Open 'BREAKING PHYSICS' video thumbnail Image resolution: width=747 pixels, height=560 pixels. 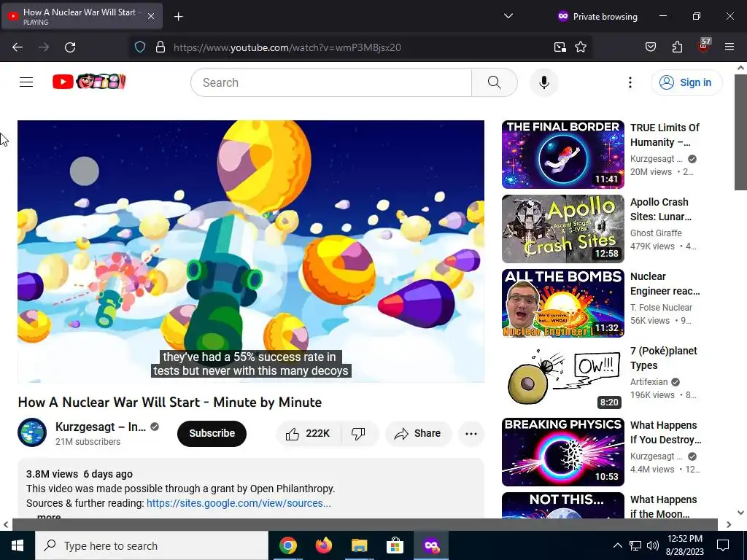click(x=562, y=451)
